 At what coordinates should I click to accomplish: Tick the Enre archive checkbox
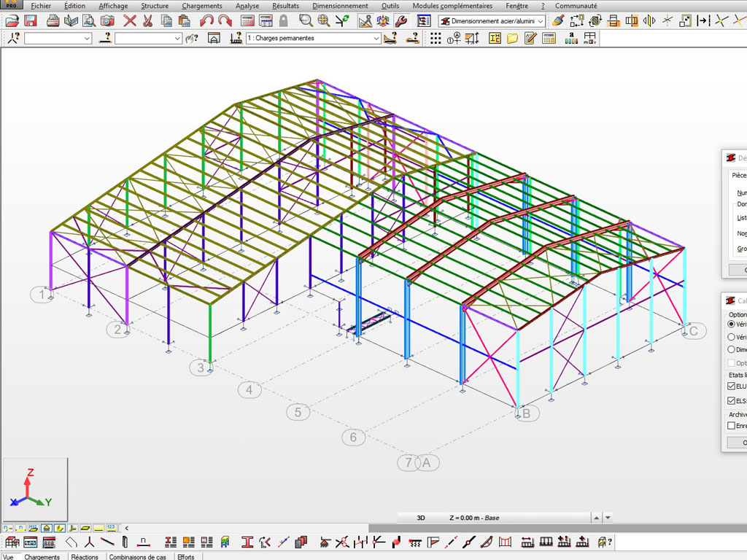(731, 425)
